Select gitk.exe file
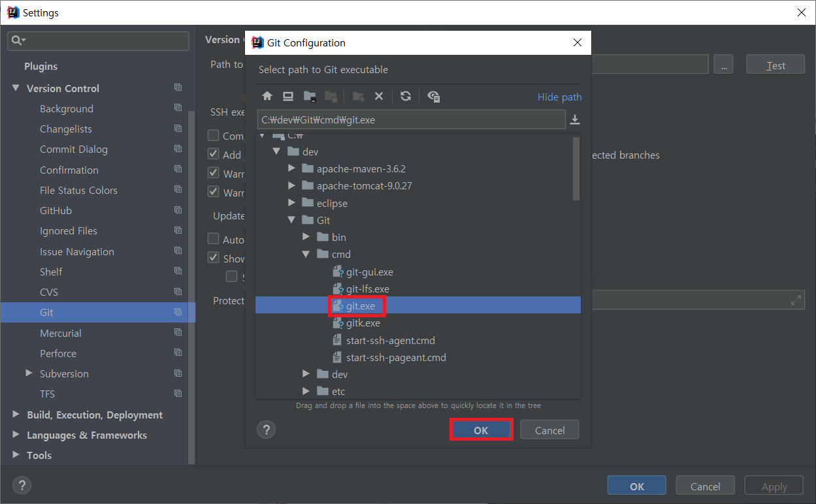This screenshot has width=816, height=504. point(356,323)
